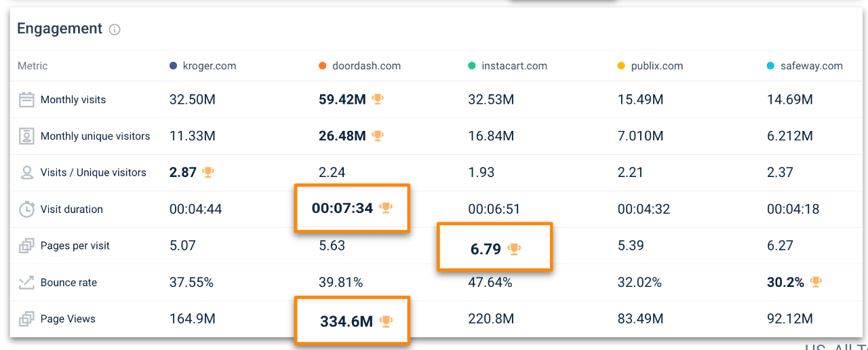Click publix unique visitors value 7.010M
868x350 pixels.
click(x=640, y=136)
